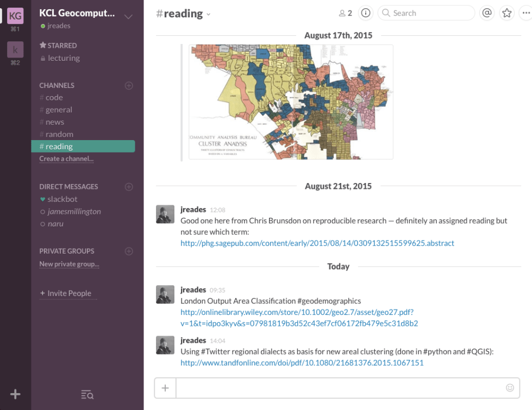Switch to the general channel
The width and height of the screenshot is (532, 410).
[x=59, y=110]
